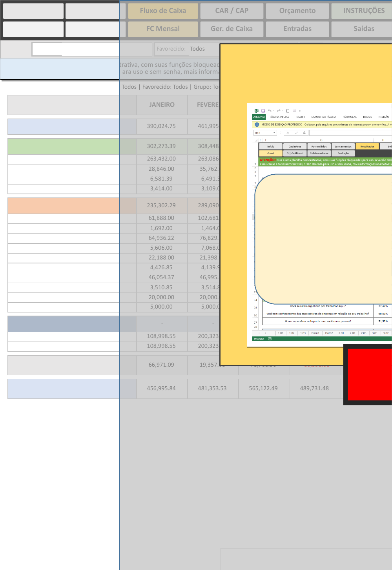This screenshot has height=570, width=392.
Task: Select the JANEIRO total cell 390,024.75
Action: [161, 126]
